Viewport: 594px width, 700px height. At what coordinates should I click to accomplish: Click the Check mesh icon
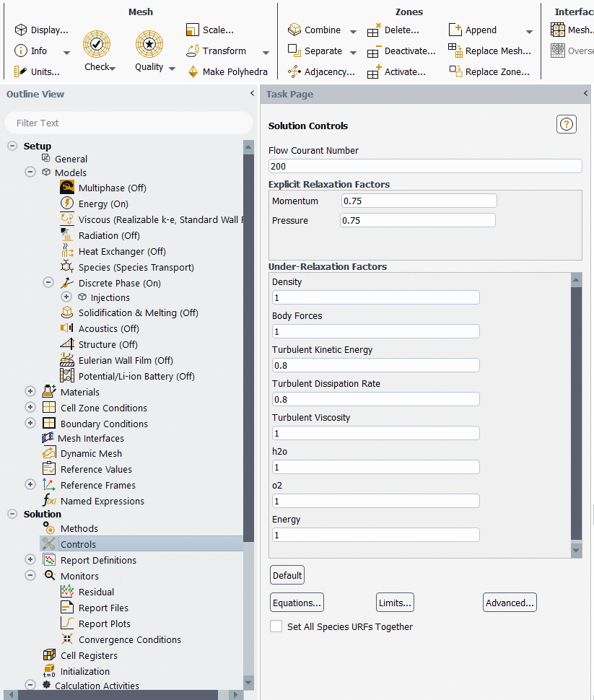(97, 45)
